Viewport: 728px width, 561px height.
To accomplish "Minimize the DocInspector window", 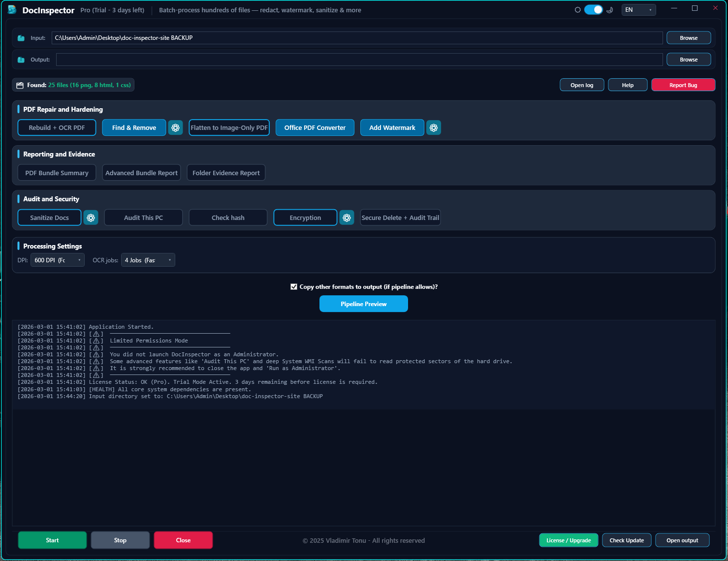I will (674, 8).
